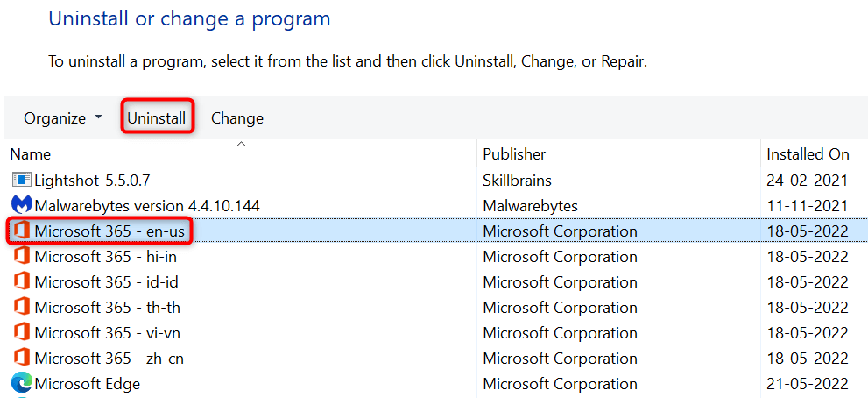Screen dimensions: 868x398
Task: Click the Microsoft 365 vi-vn Office icon
Action: (22, 333)
